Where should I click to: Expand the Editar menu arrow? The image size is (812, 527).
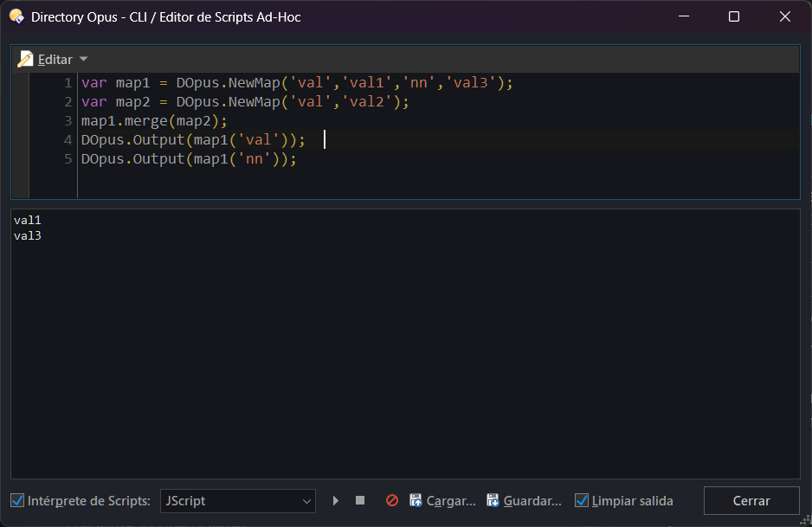pyautogui.click(x=83, y=60)
